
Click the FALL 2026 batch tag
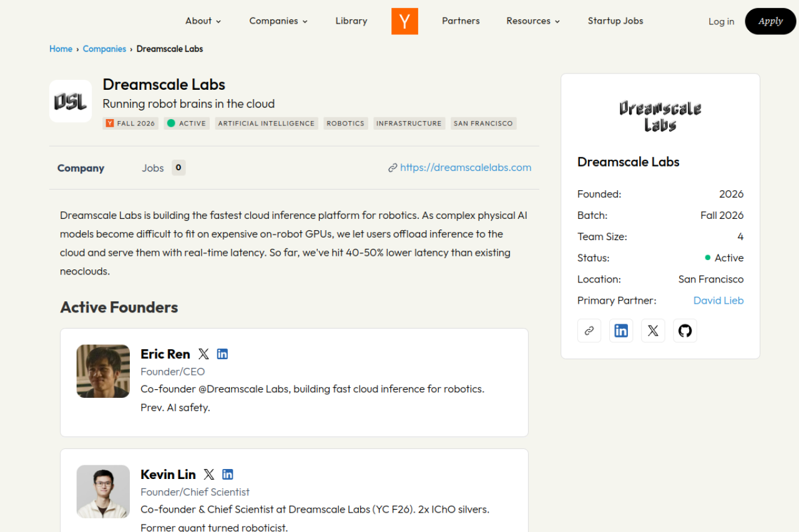coord(130,123)
